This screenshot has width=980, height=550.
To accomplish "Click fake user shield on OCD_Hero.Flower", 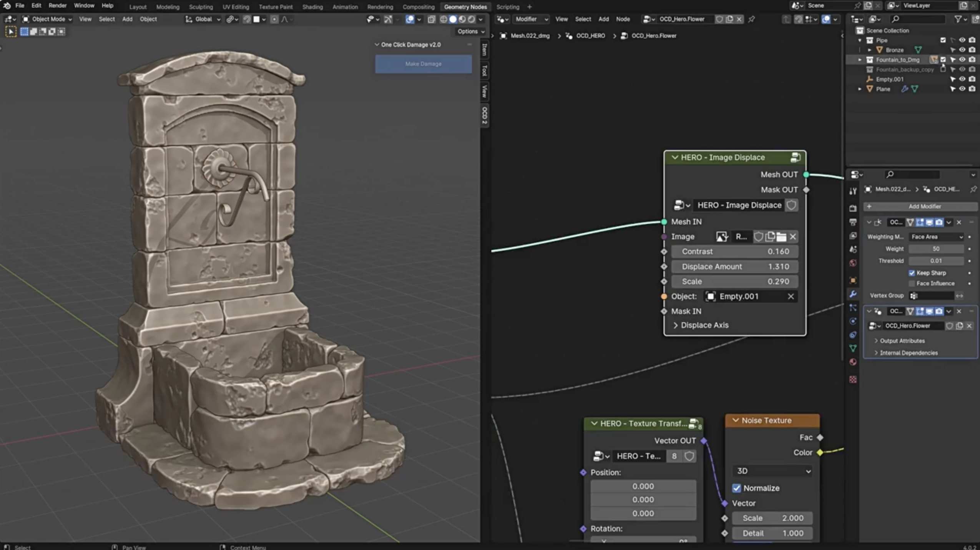I will [719, 19].
